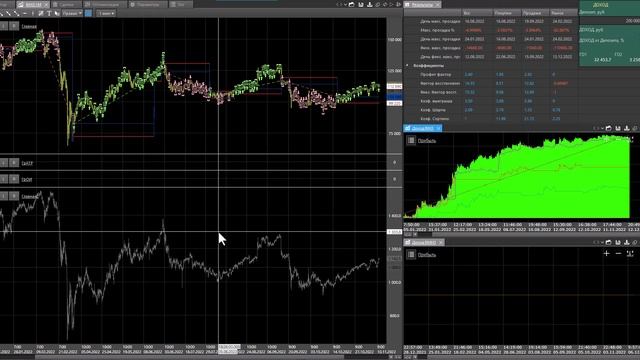The image size is (640, 360).
Task: Toggle second small button of top price pane
Action: coord(14,26)
